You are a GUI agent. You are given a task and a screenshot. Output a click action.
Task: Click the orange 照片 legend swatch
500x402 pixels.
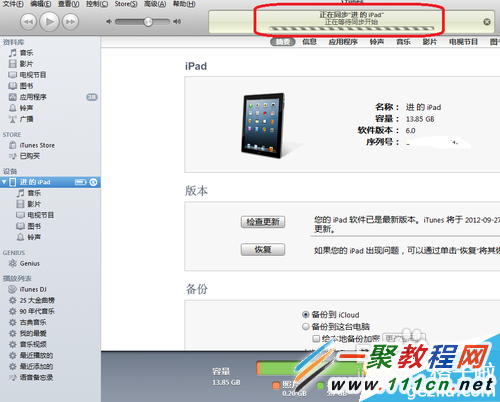point(276,386)
